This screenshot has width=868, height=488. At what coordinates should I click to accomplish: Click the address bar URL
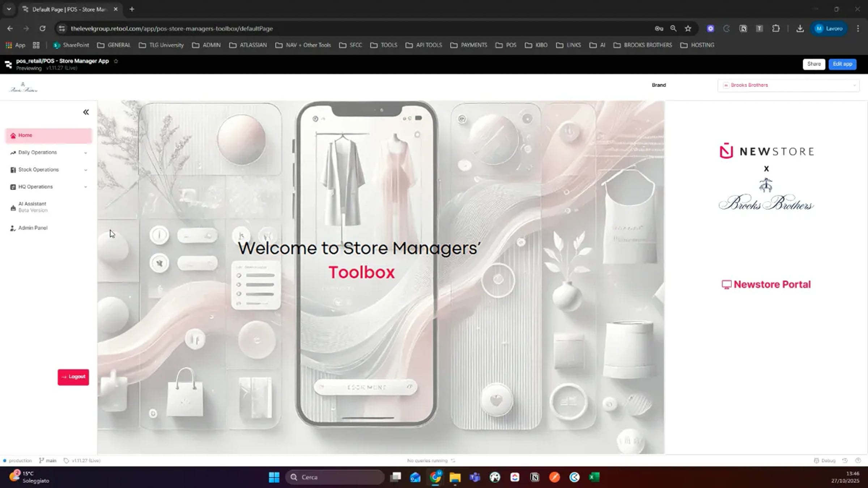(x=172, y=29)
